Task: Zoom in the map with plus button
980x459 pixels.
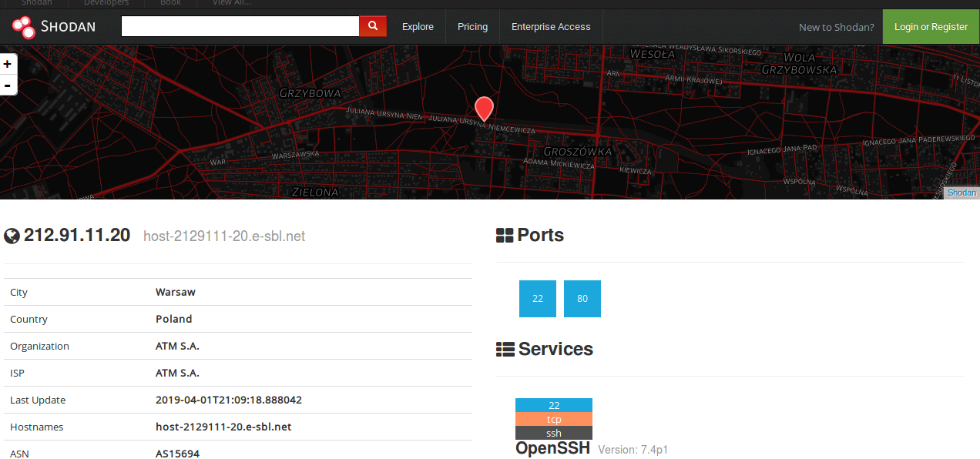Action: pyautogui.click(x=8, y=65)
